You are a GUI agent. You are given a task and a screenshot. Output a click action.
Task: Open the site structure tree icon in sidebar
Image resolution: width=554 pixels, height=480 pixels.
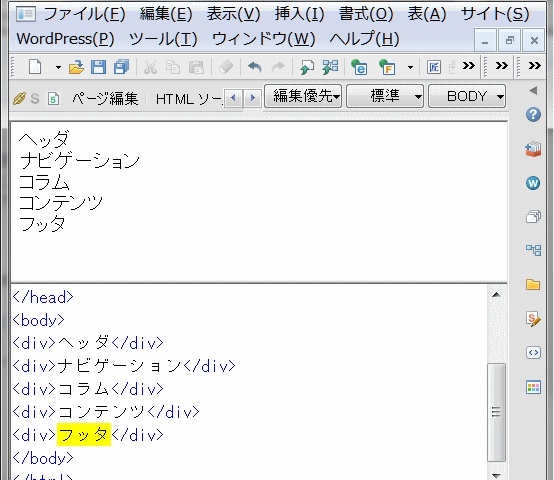[533, 250]
